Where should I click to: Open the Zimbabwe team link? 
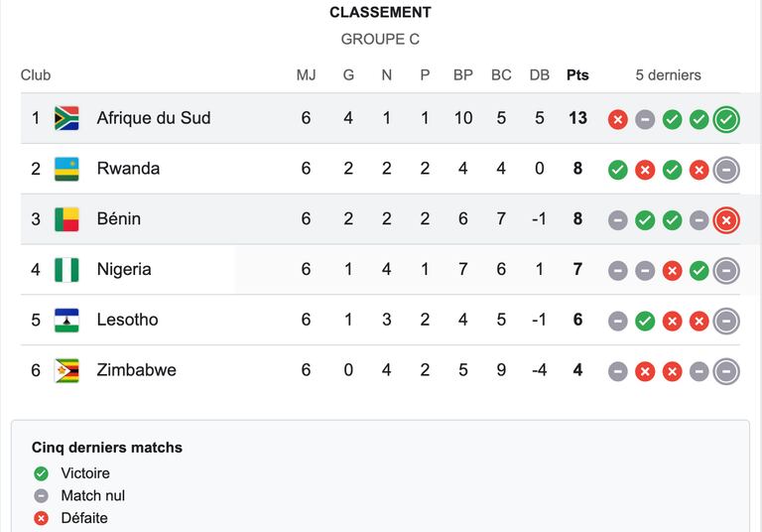[x=137, y=369]
